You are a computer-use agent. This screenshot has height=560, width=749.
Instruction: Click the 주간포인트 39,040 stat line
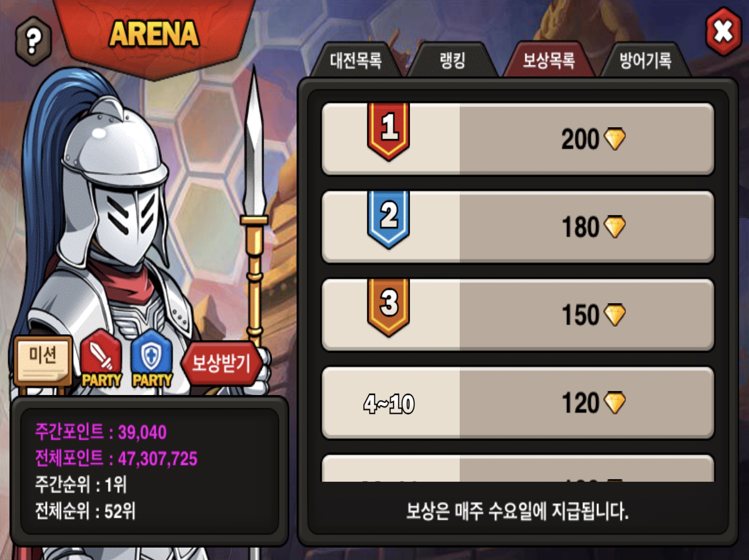click(x=101, y=432)
